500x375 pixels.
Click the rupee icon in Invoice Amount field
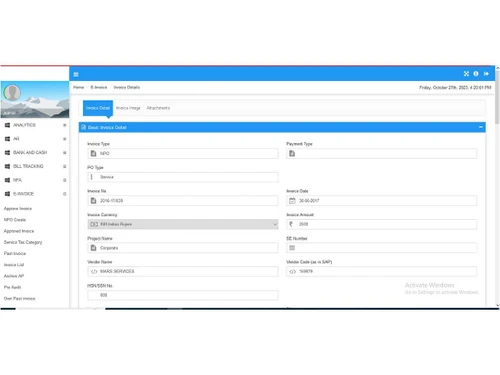291,224
